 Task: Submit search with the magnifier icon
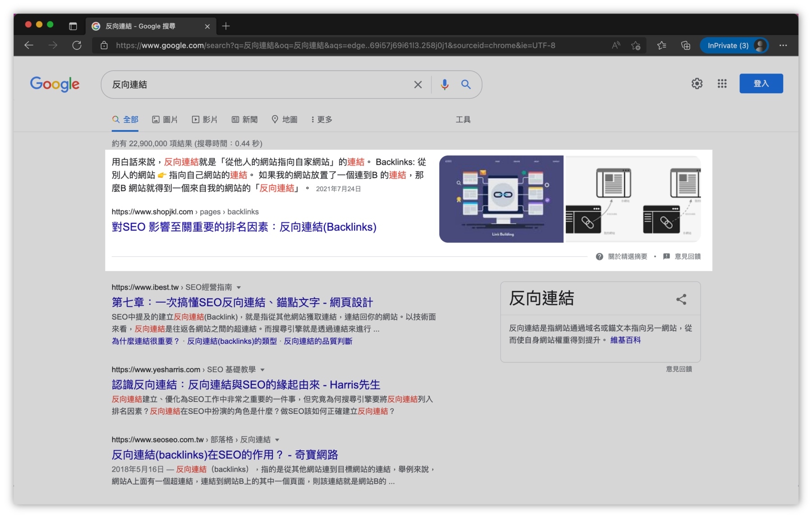pyautogui.click(x=466, y=84)
